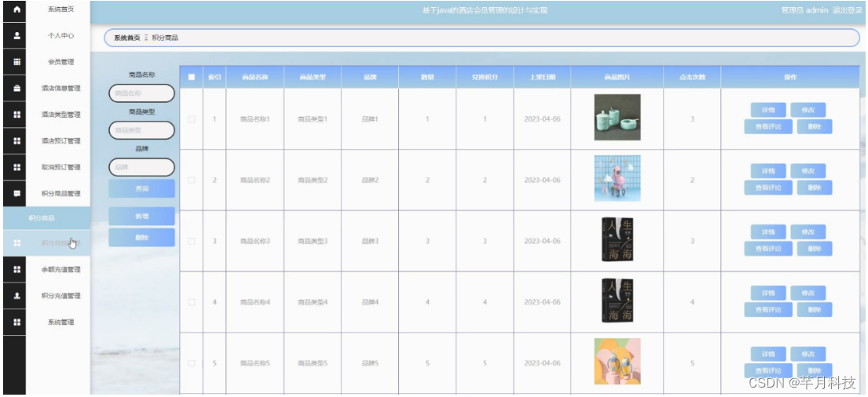The width and height of the screenshot is (868, 397).
Task: Select the cell 品牌2
Action: (370, 180)
